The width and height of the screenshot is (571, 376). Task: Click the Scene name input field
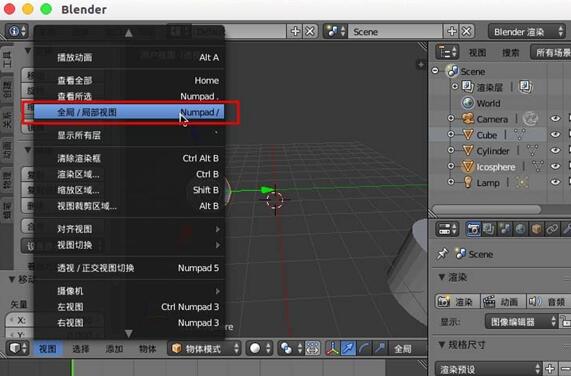pos(395,32)
